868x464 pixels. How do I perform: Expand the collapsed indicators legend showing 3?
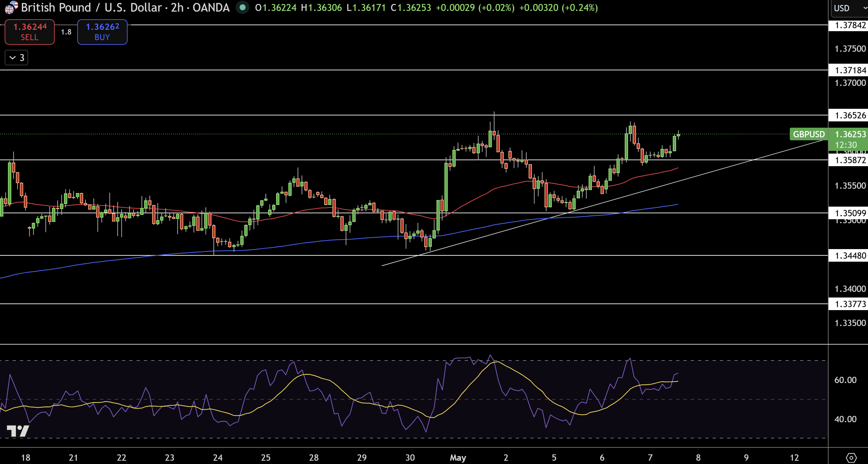(17, 58)
